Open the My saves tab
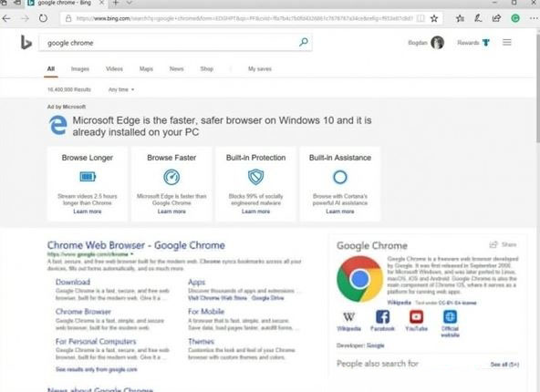Viewport: 540px width, 392px height. point(260,69)
